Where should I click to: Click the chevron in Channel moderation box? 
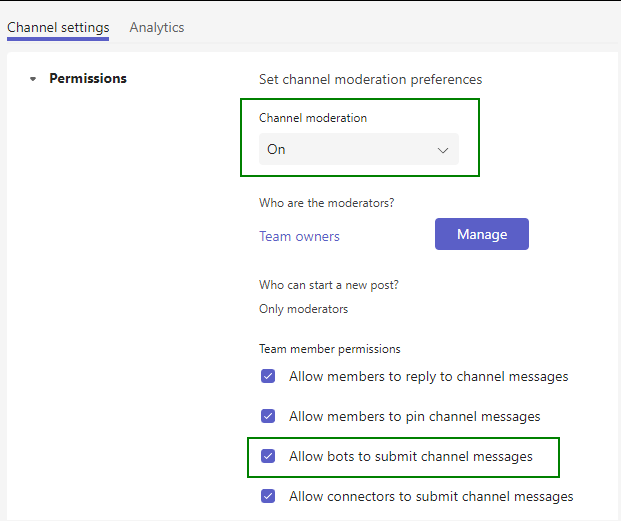[x=442, y=150]
